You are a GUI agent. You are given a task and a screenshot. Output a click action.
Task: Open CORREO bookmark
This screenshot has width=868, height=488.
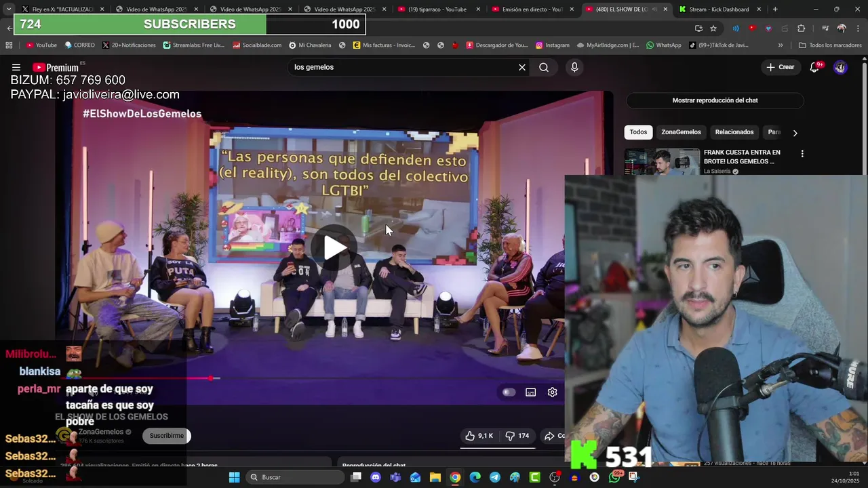79,45
